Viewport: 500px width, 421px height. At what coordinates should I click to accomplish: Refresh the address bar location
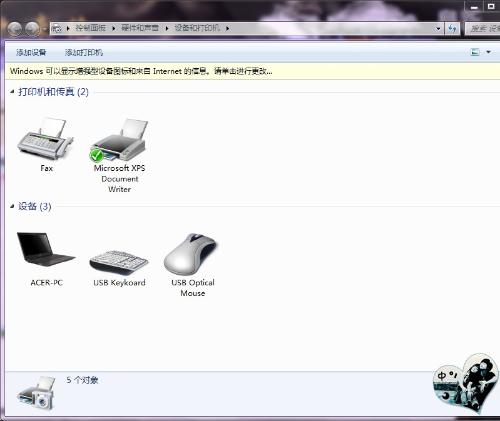click(x=452, y=29)
